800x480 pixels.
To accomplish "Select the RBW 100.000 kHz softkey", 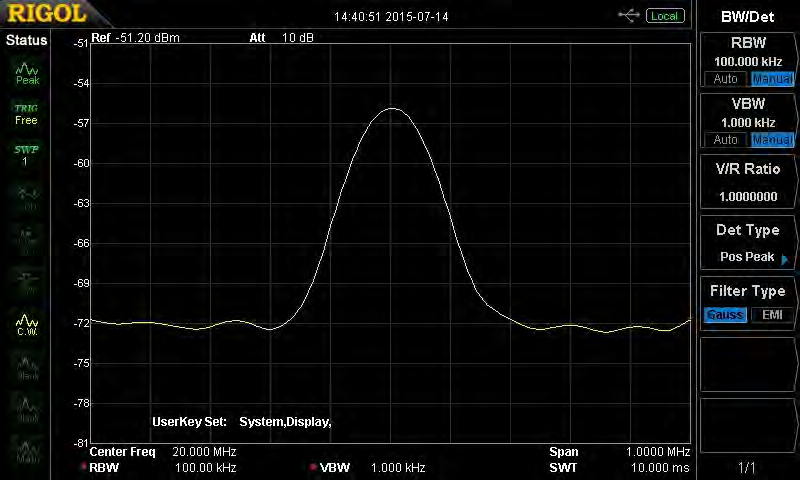I will (x=747, y=59).
